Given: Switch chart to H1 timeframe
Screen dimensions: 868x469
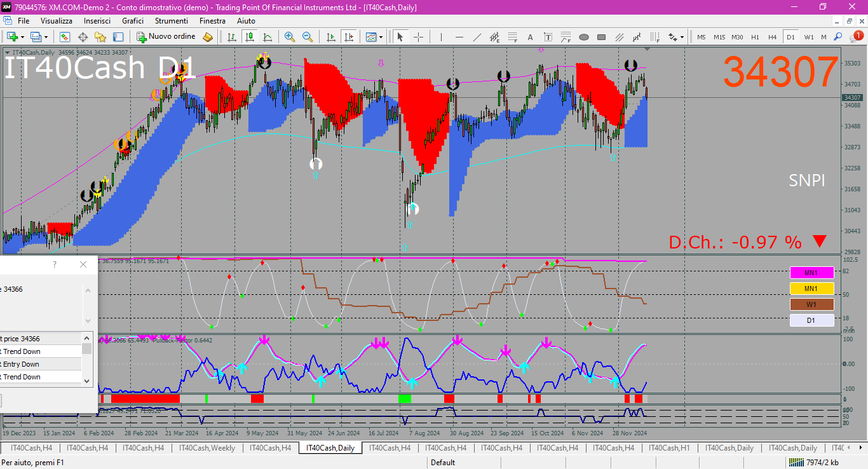Looking at the screenshot, I should (x=755, y=37).
